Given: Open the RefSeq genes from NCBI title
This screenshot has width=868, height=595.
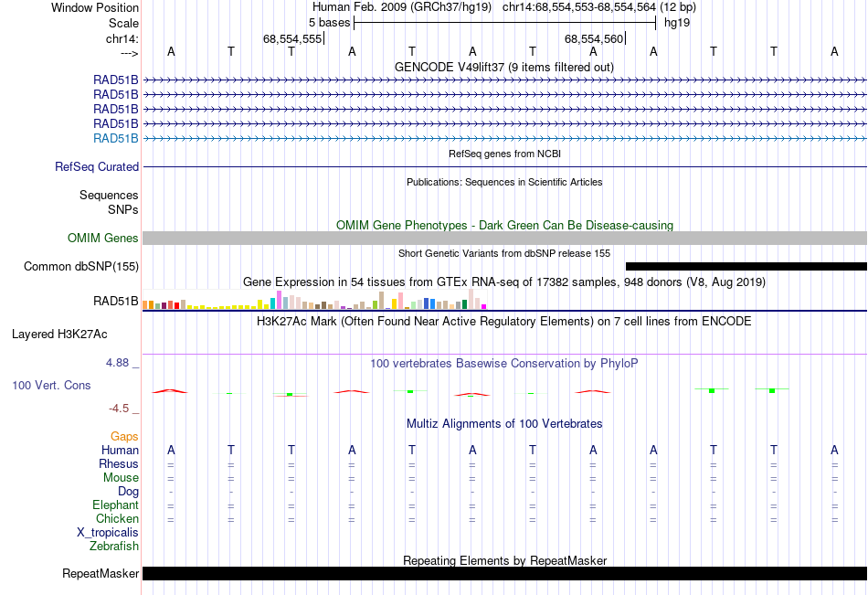Looking at the screenshot, I should [504, 154].
